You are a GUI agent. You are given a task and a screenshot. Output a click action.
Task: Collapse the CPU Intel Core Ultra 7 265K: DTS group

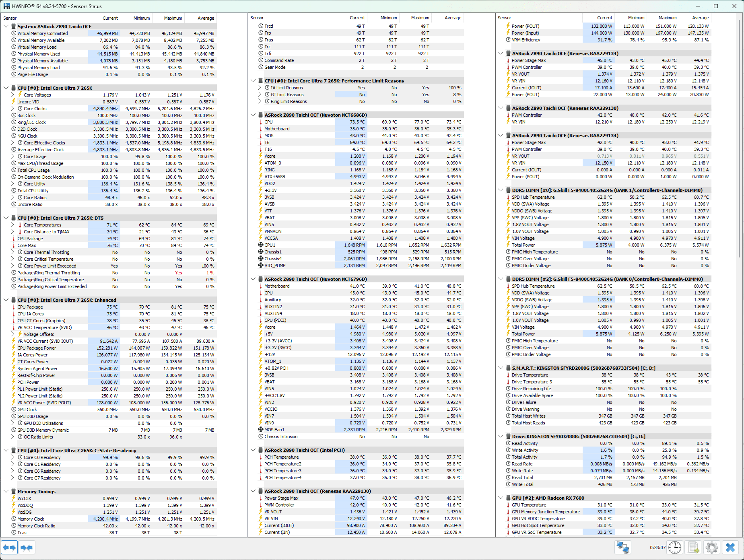click(6, 218)
